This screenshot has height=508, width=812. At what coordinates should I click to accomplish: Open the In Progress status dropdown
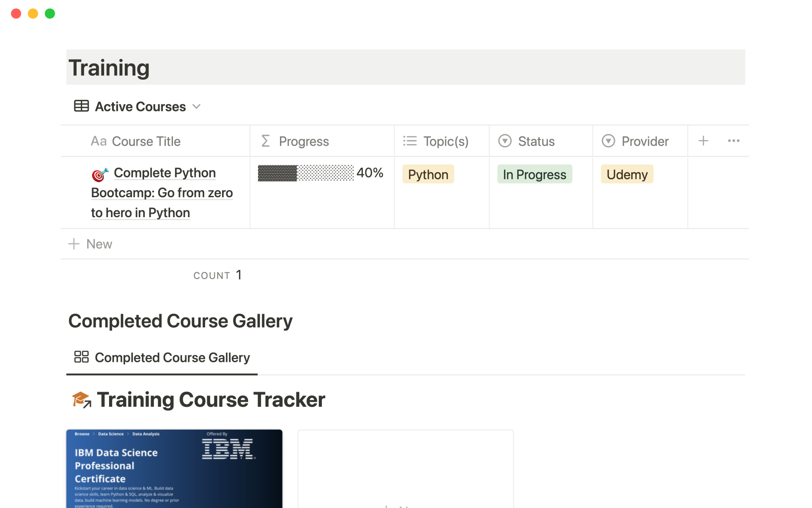coord(534,174)
